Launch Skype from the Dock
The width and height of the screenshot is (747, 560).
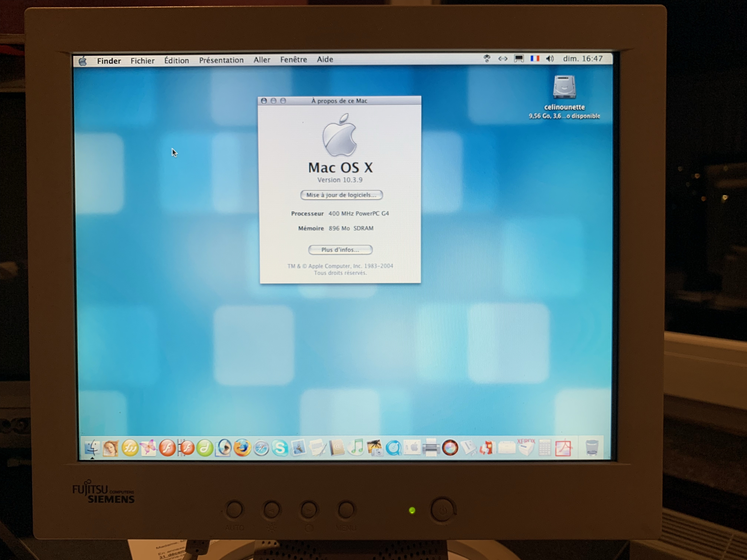(280, 448)
